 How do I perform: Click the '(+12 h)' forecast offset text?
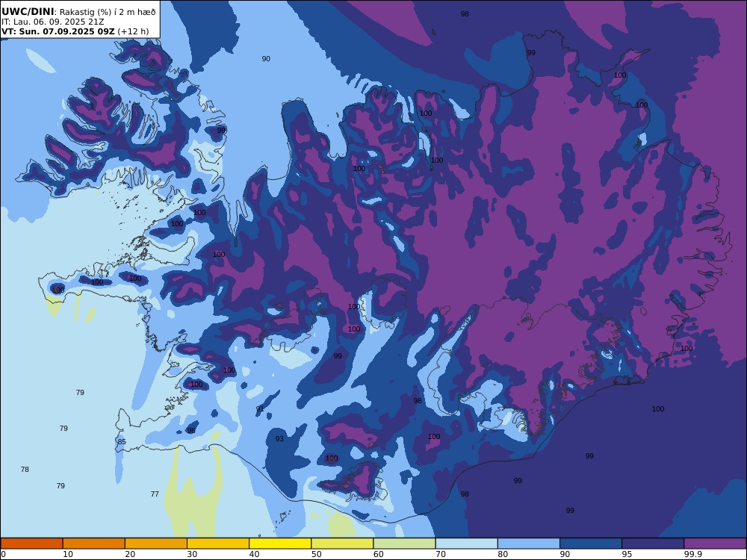point(133,32)
